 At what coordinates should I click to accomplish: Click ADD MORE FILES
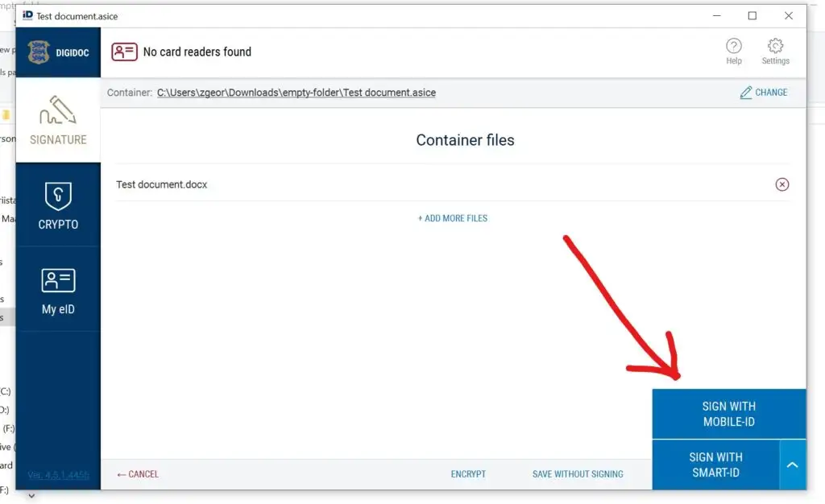[x=452, y=217]
